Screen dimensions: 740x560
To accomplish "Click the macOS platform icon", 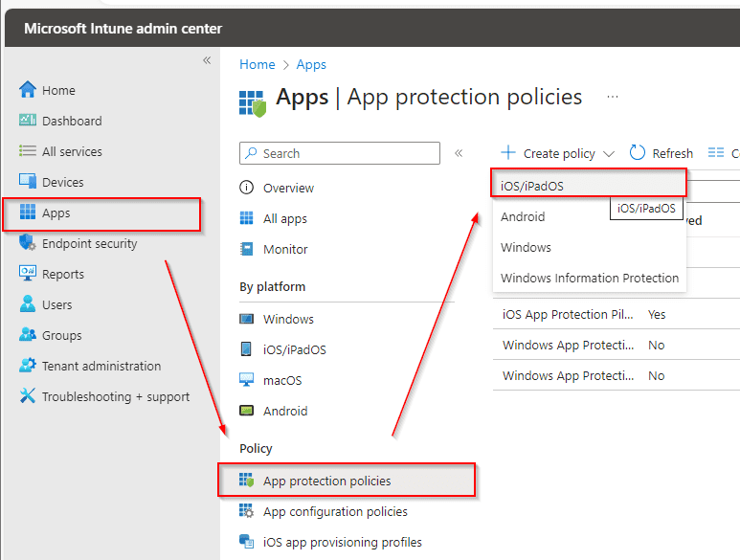I will [247, 380].
